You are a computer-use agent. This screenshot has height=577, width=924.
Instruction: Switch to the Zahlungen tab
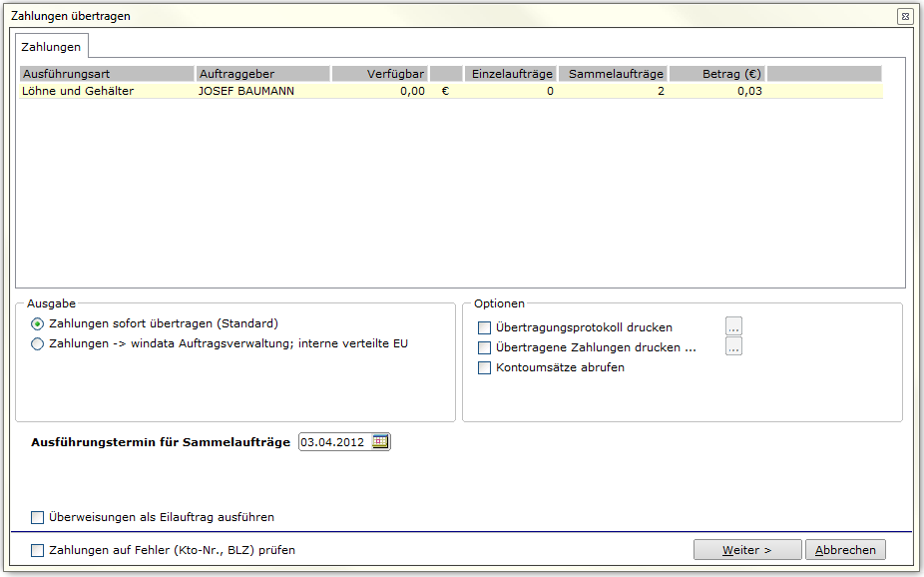pos(51,47)
